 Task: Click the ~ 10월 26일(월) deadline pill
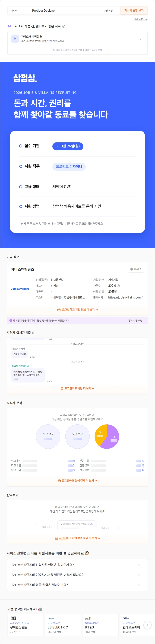(x=68, y=146)
